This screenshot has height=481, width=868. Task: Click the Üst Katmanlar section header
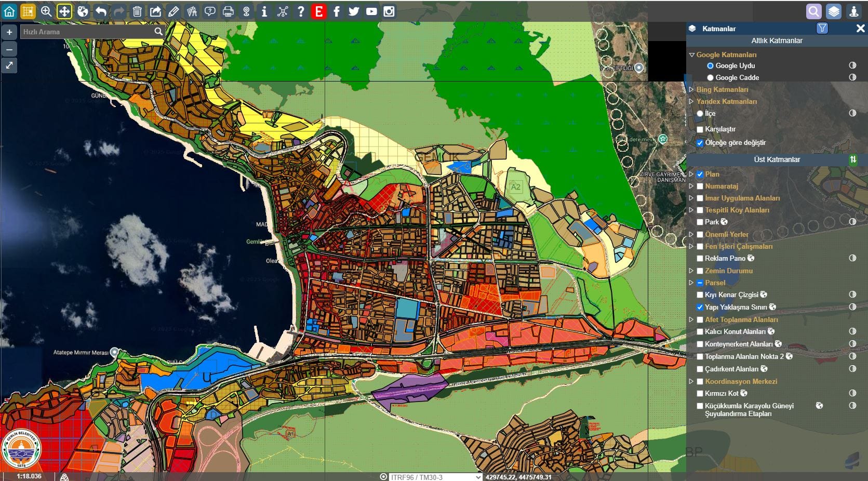(x=777, y=159)
